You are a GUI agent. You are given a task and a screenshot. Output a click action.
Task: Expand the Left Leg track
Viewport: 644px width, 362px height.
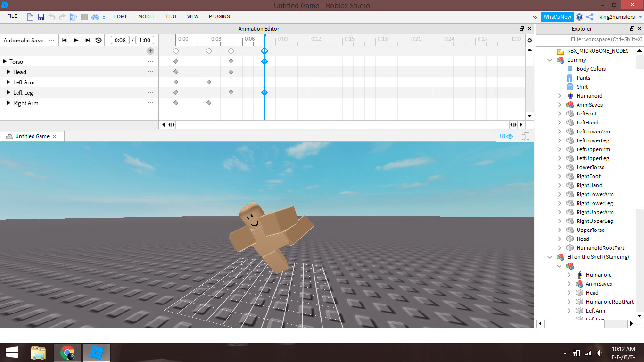8,92
